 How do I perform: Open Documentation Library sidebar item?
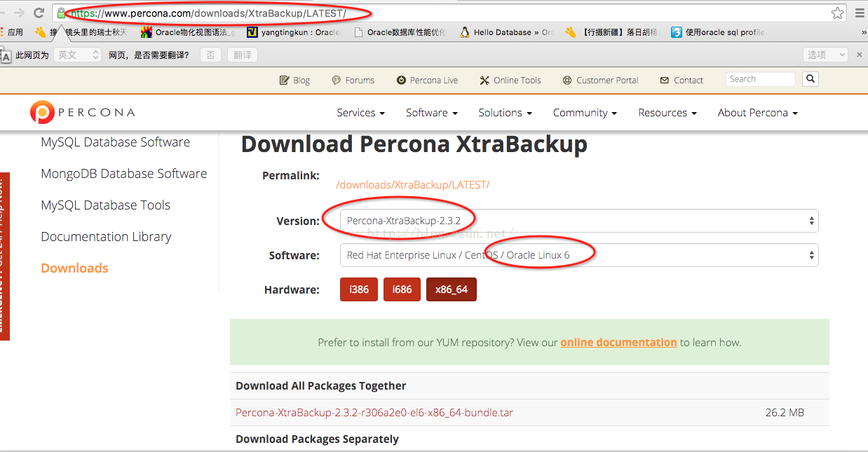click(x=106, y=237)
